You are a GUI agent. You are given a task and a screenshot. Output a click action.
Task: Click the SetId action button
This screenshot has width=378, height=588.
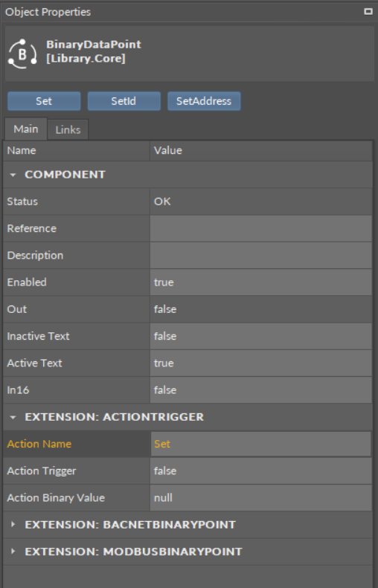pos(124,101)
